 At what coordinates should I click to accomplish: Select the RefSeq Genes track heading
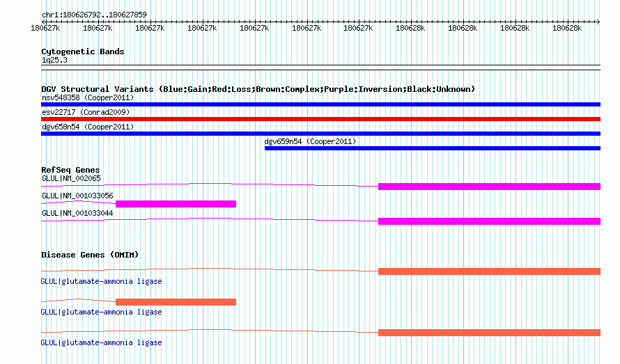coord(70,170)
